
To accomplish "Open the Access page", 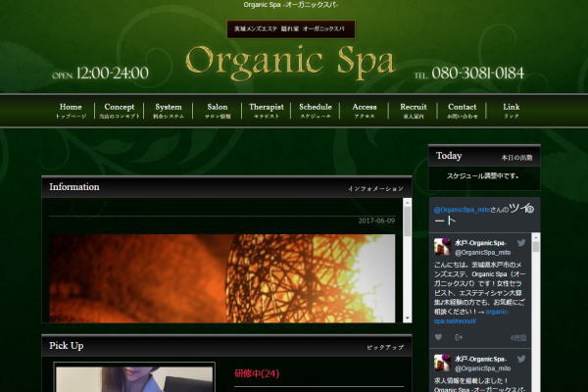I will point(365,111).
